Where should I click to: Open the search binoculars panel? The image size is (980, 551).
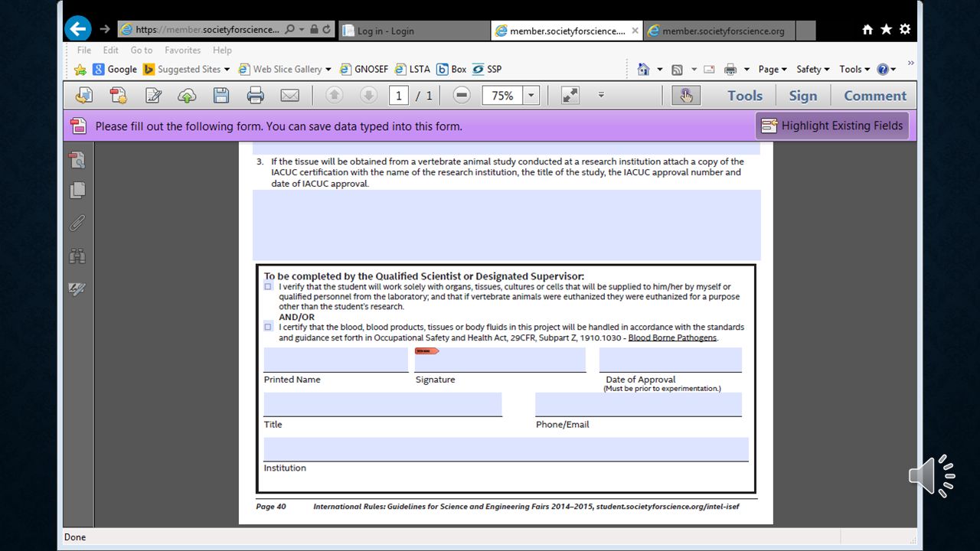[77, 256]
